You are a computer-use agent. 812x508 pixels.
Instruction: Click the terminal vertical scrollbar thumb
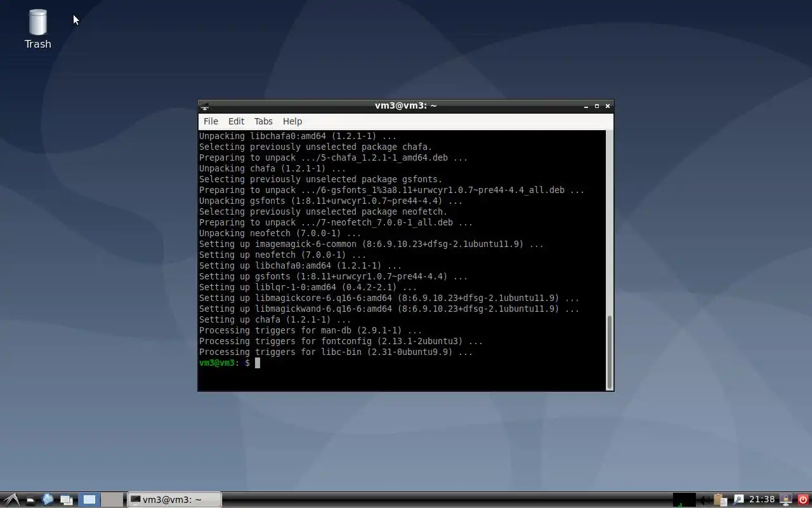(610, 352)
